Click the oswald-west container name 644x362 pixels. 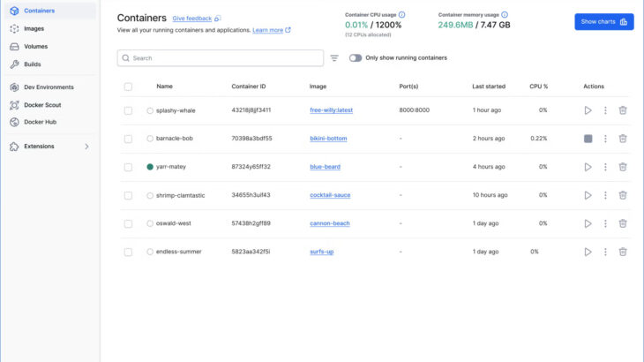173,223
